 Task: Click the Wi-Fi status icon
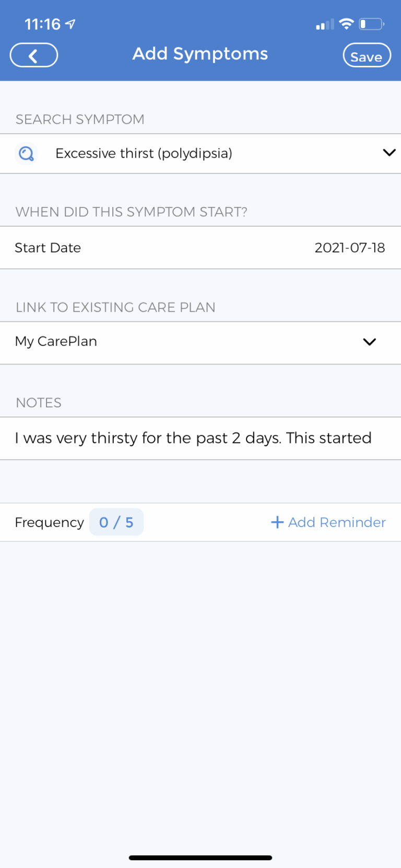tap(346, 24)
